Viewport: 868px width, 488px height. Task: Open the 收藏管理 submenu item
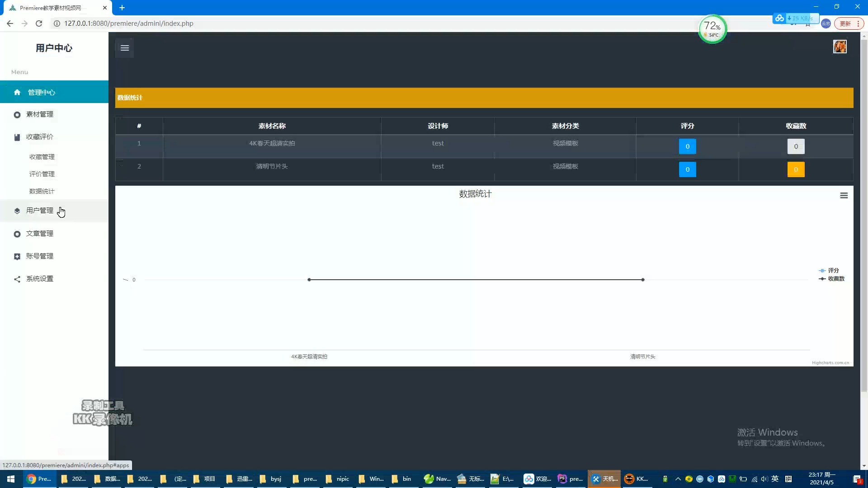42,157
